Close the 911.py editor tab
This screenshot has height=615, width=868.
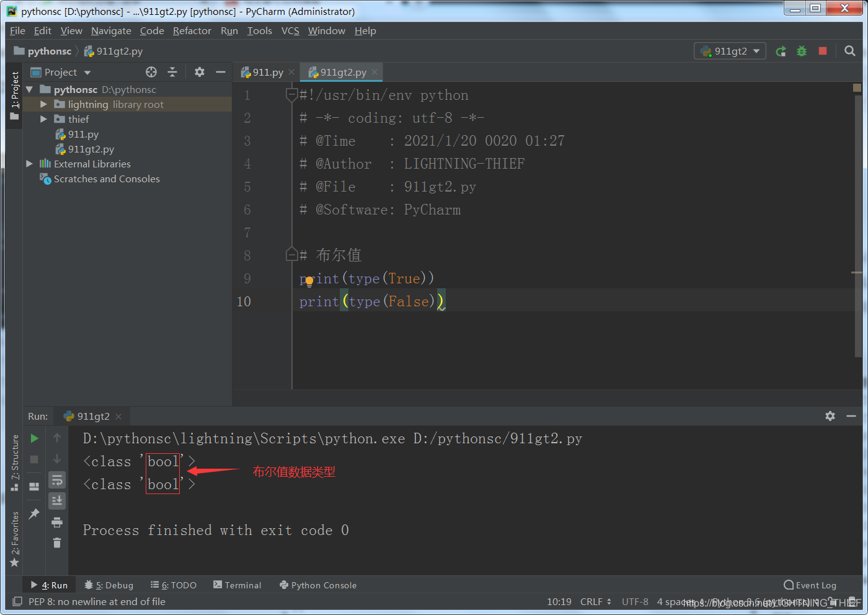click(x=291, y=72)
